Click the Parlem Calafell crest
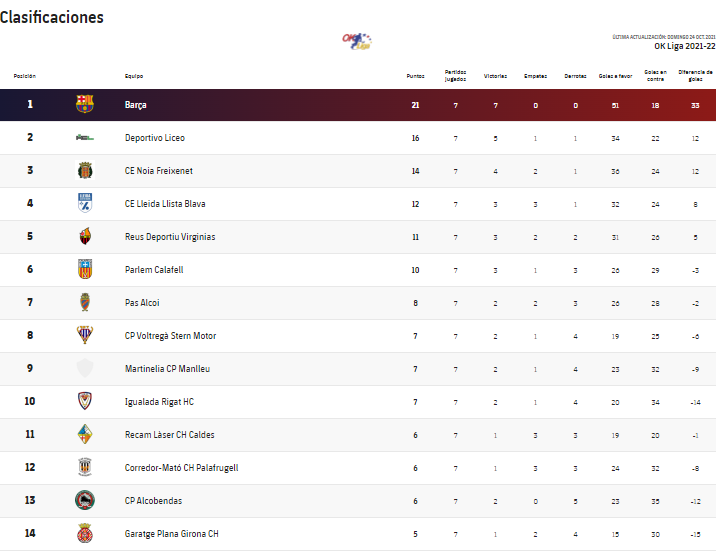Image resolution: width=721 pixels, height=557 pixels. [x=85, y=270]
